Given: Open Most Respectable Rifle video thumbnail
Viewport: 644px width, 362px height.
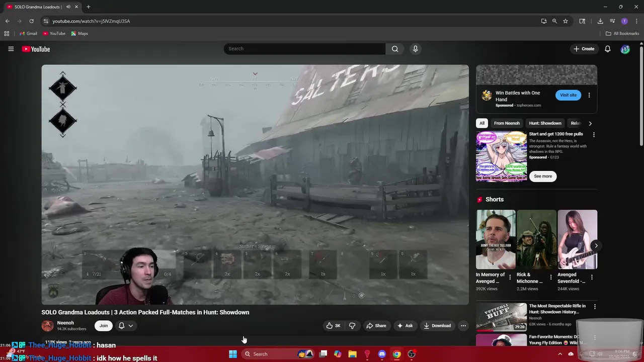Looking at the screenshot, I should click(502, 317).
